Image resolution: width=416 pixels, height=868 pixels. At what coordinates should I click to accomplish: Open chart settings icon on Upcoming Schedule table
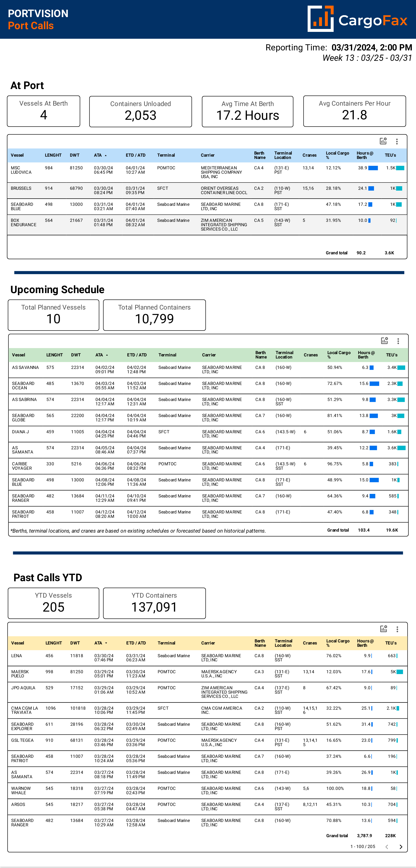click(x=385, y=341)
